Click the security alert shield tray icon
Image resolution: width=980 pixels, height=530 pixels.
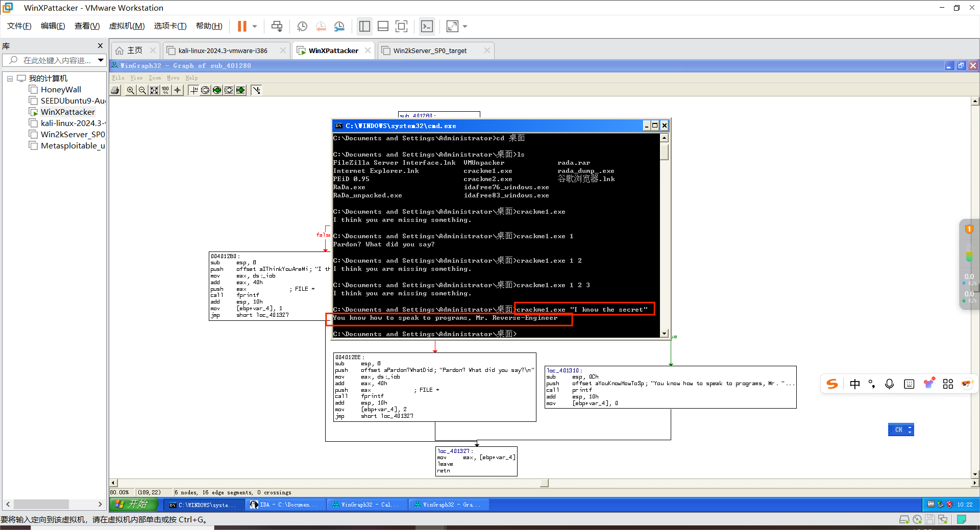coord(949,504)
